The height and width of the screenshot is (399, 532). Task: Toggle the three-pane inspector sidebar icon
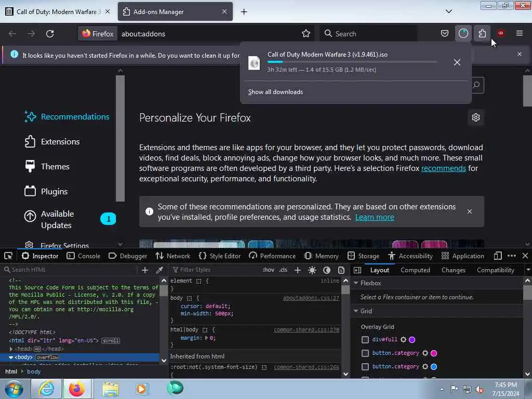coord(357,270)
